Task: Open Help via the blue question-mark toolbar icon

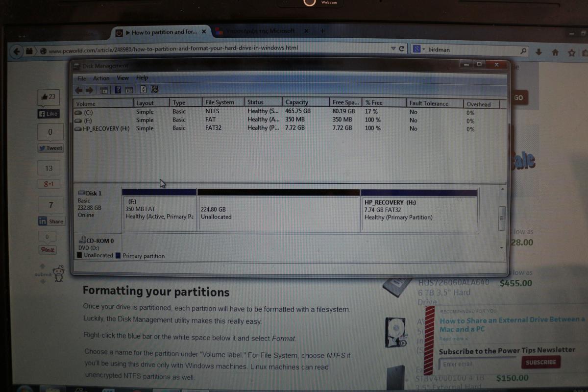Action: [x=118, y=90]
